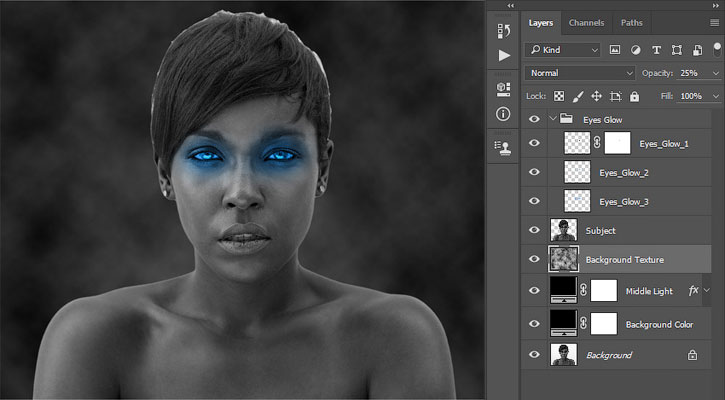Filter layers by shape layer icon
This screenshot has width=725, height=400.
tap(676, 50)
